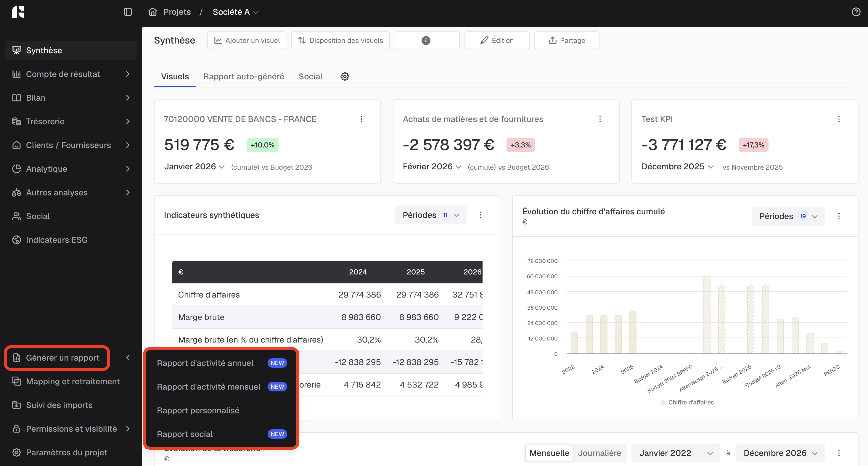Viewport: 868px width, 466px height.
Task: Open options menu for Test KPI card
Action: coord(839,119)
